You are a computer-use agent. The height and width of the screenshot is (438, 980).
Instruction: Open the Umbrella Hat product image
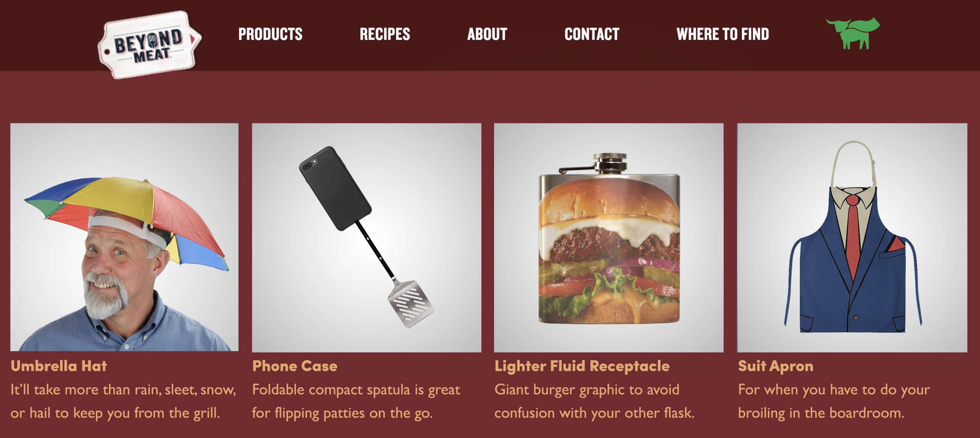[x=124, y=237]
